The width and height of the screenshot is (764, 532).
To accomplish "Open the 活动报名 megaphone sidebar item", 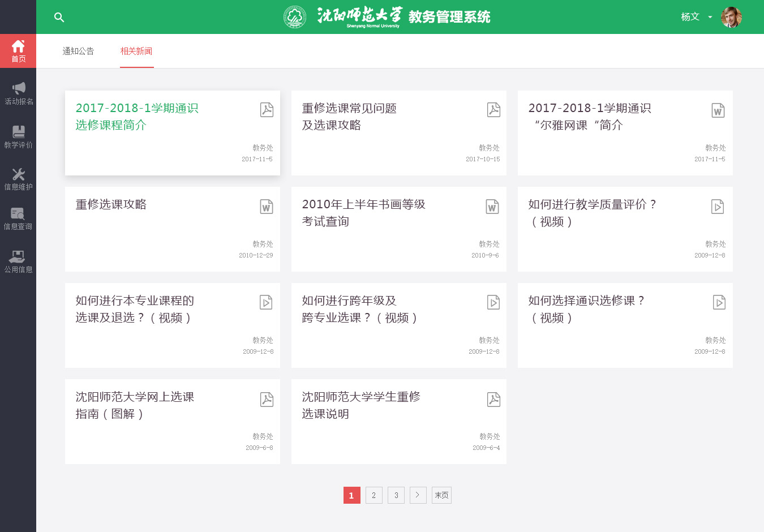I will (x=18, y=93).
